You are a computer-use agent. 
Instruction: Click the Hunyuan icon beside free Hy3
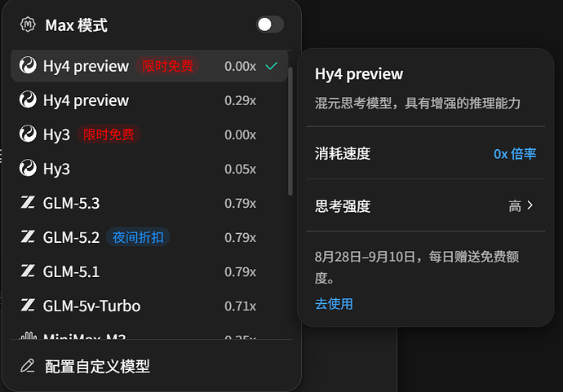point(28,134)
